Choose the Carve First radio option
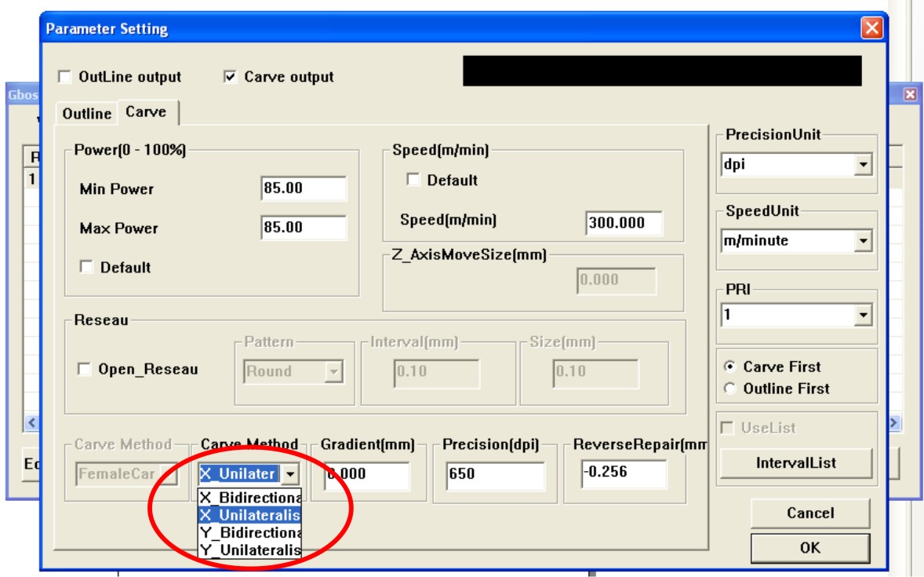Screen dimensions: 924x577 [730, 367]
